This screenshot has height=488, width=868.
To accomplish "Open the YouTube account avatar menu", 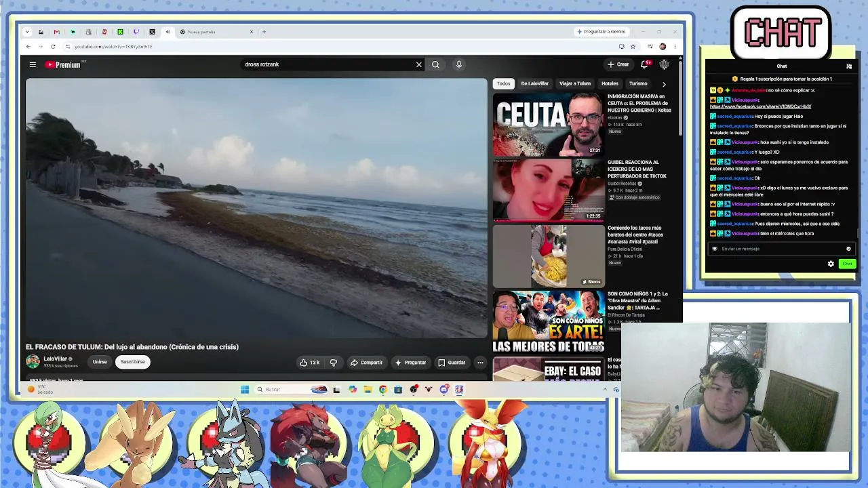I will point(664,64).
